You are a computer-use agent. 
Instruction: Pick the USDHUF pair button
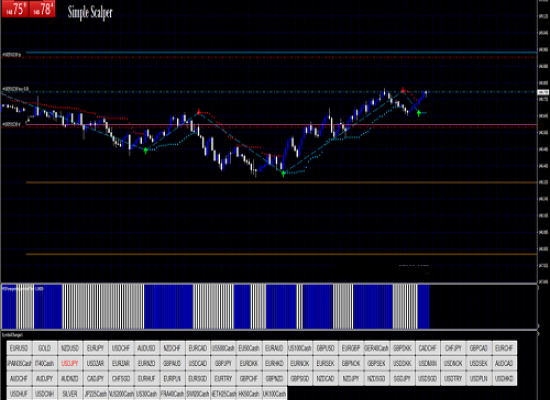coord(19,394)
